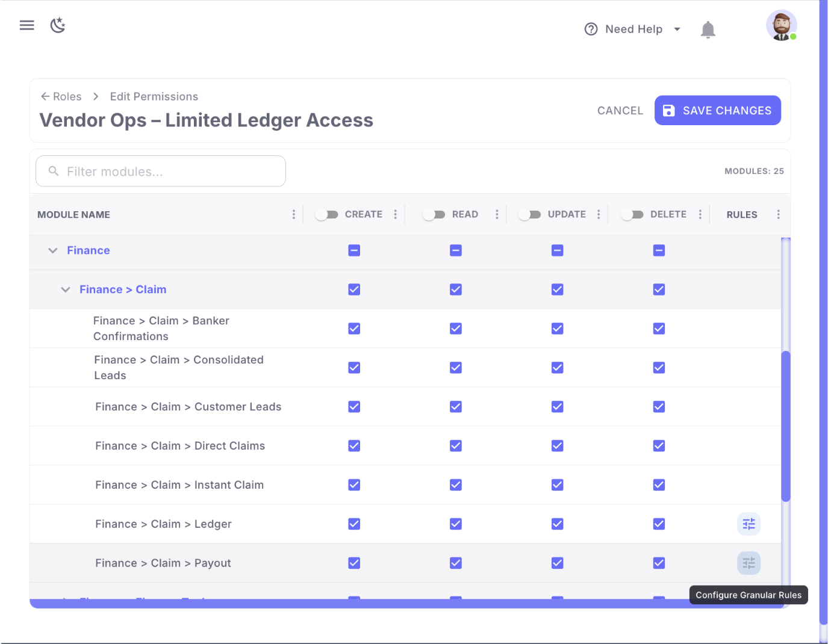Open Rules column options menu

[778, 215]
